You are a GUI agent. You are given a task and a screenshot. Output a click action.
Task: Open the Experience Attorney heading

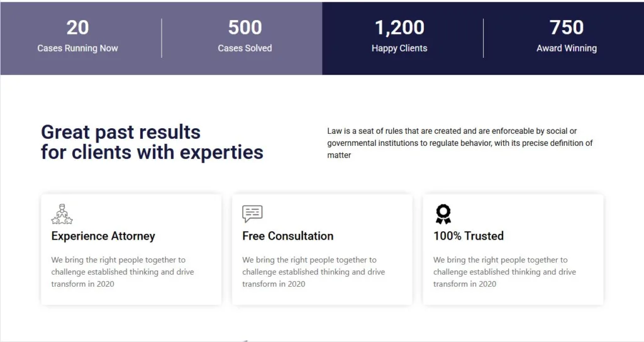[x=103, y=236]
